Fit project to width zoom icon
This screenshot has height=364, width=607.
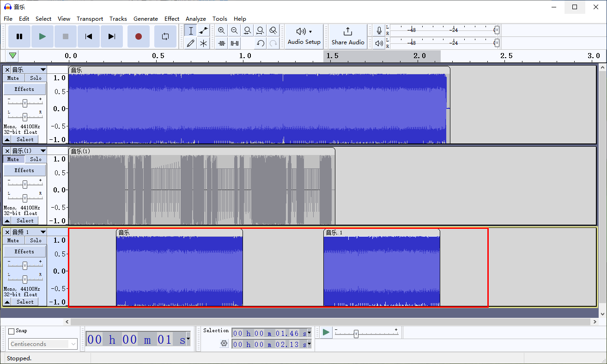[261, 31]
